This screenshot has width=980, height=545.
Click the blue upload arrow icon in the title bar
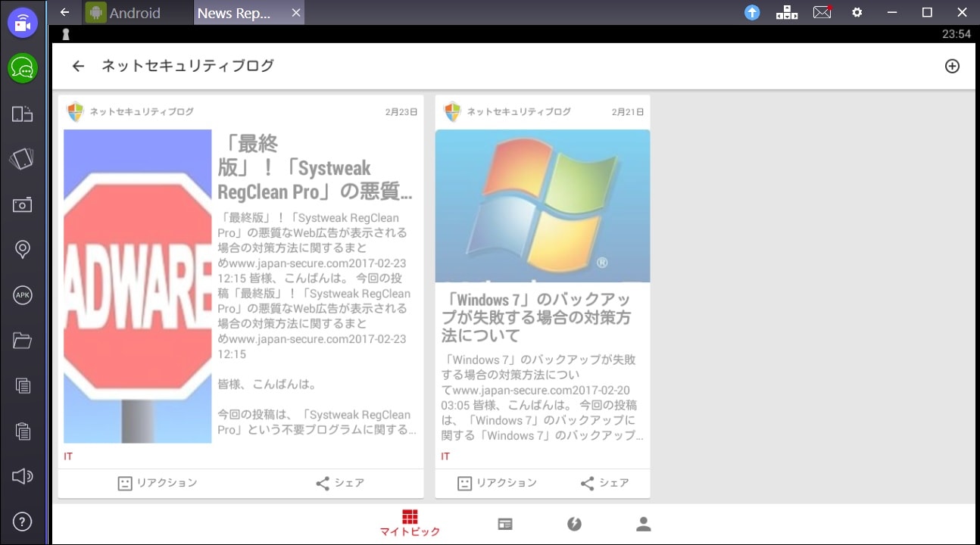752,12
